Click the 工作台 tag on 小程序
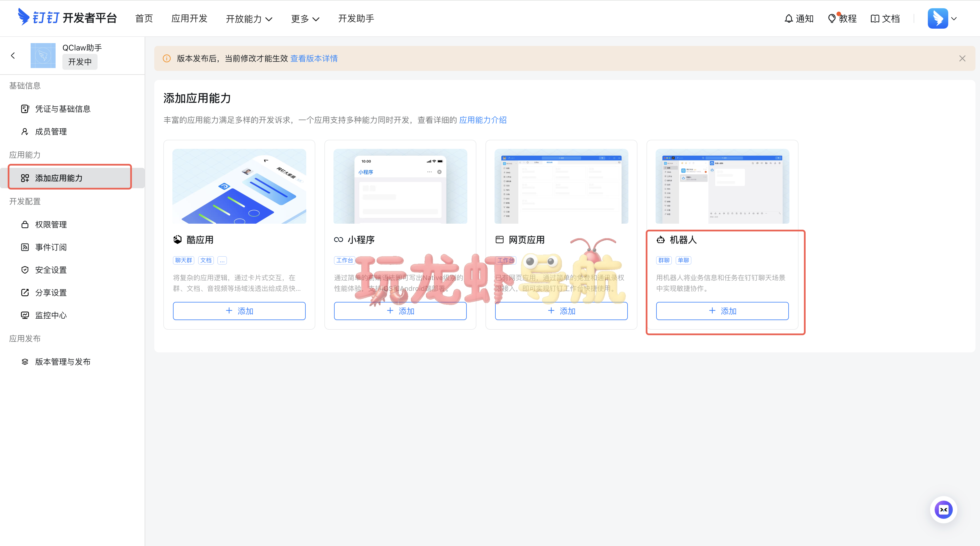The width and height of the screenshot is (980, 546). [x=345, y=260]
